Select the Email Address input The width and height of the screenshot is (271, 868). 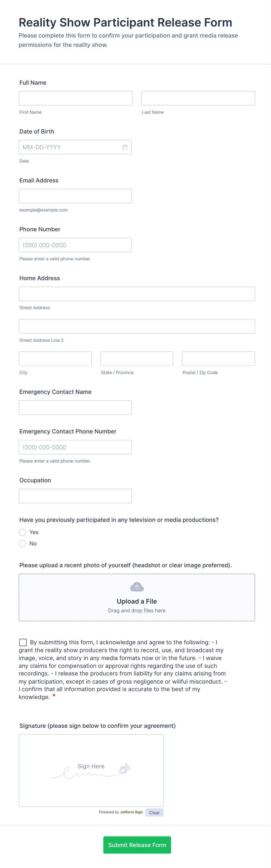coord(75,196)
